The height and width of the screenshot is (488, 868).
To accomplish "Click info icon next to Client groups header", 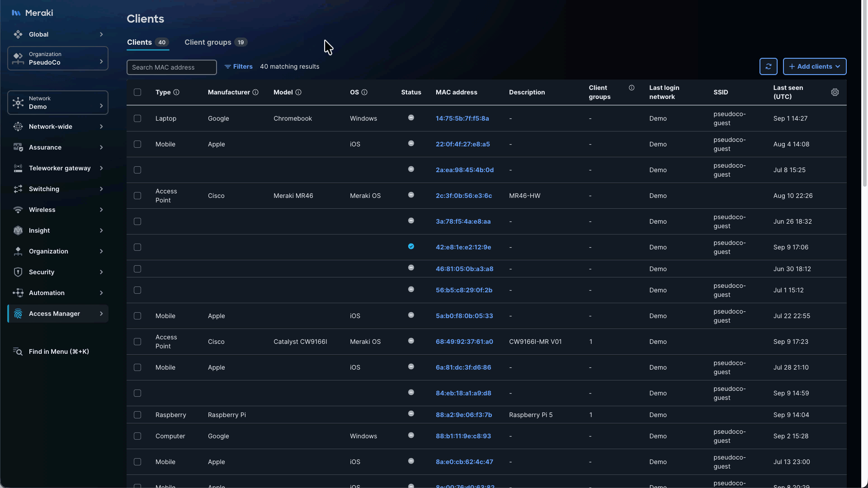I will pos(632,88).
